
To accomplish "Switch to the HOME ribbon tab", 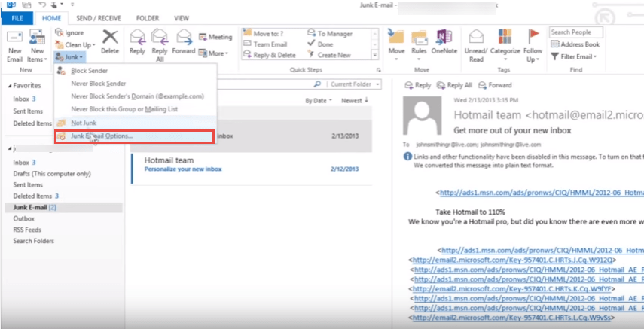I will coord(52,18).
